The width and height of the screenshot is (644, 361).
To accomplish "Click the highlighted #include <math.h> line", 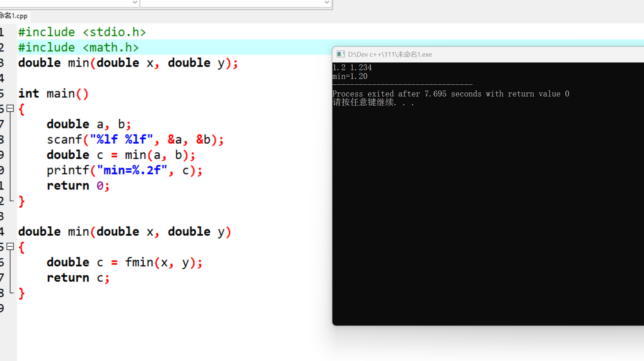I will point(79,47).
